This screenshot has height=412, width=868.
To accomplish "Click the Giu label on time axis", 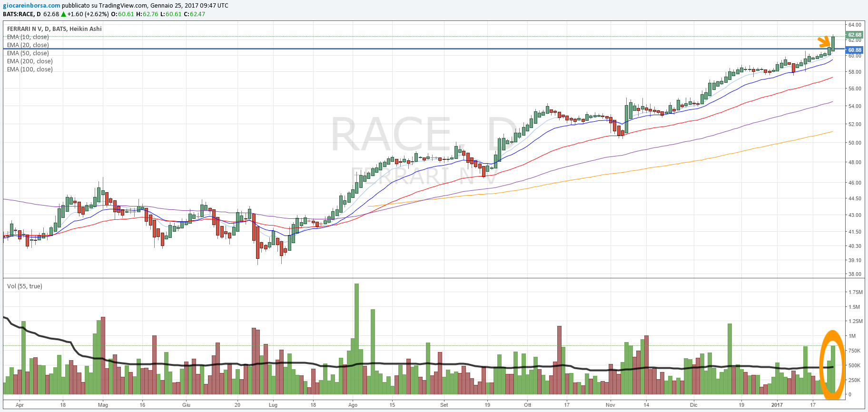I will click(x=186, y=405).
